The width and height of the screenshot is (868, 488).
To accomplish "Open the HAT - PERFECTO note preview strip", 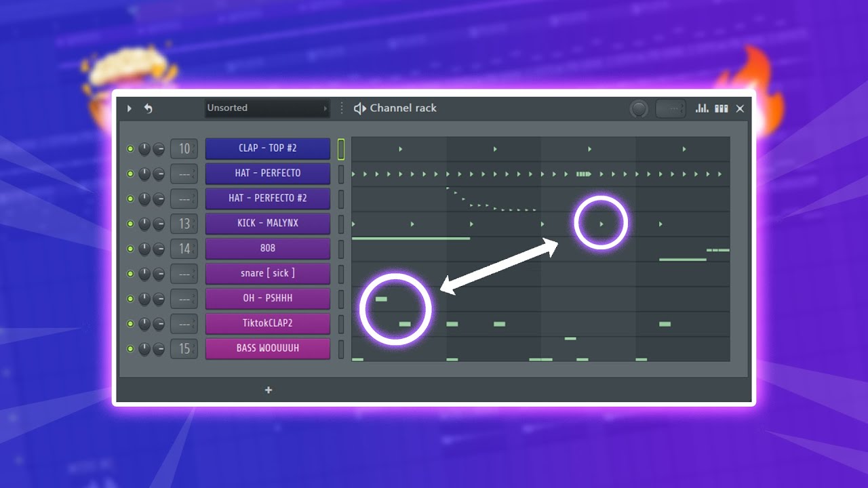I will (x=540, y=174).
